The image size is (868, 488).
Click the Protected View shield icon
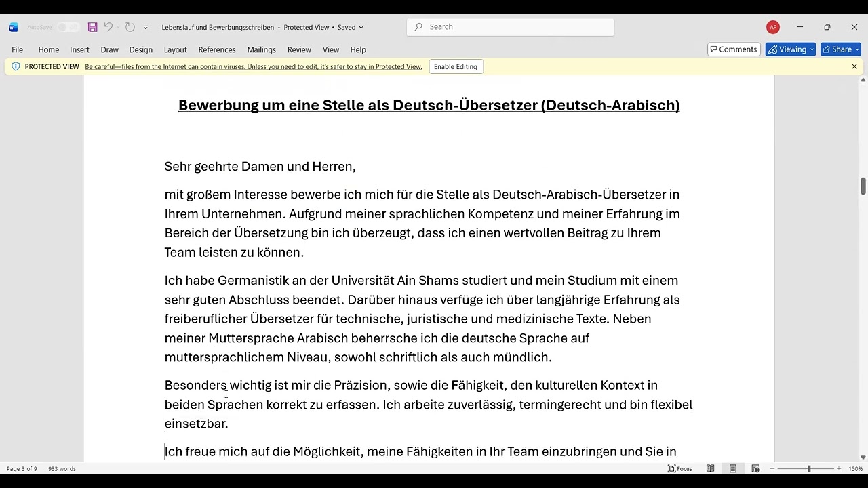(16, 66)
